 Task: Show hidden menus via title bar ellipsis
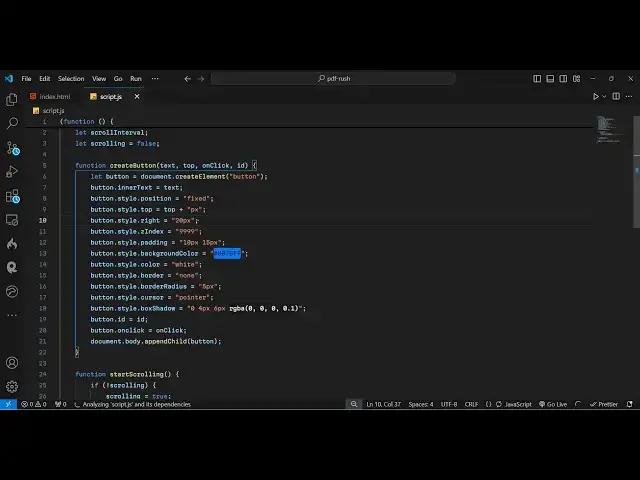coord(155,78)
